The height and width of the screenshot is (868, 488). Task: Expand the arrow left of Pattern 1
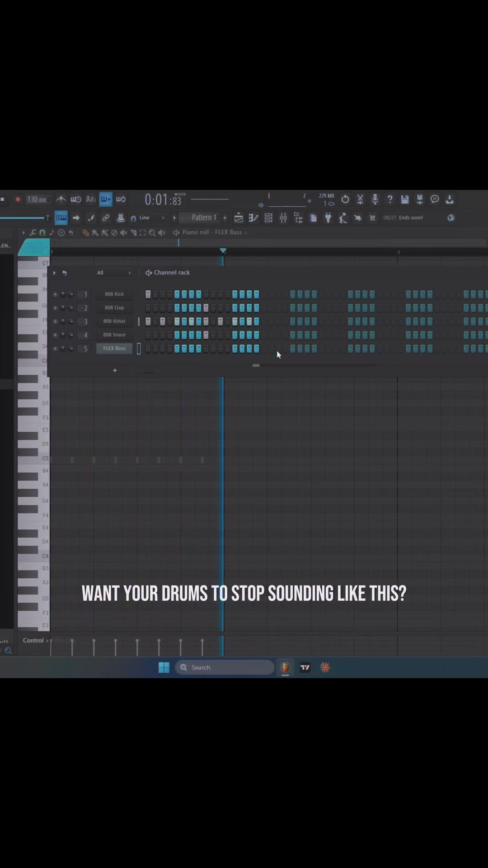point(174,218)
